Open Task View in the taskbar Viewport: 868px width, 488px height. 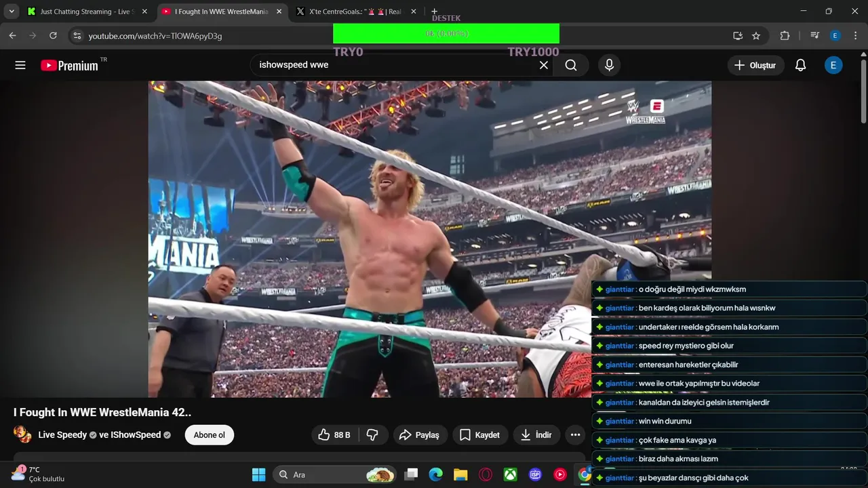click(411, 474)
